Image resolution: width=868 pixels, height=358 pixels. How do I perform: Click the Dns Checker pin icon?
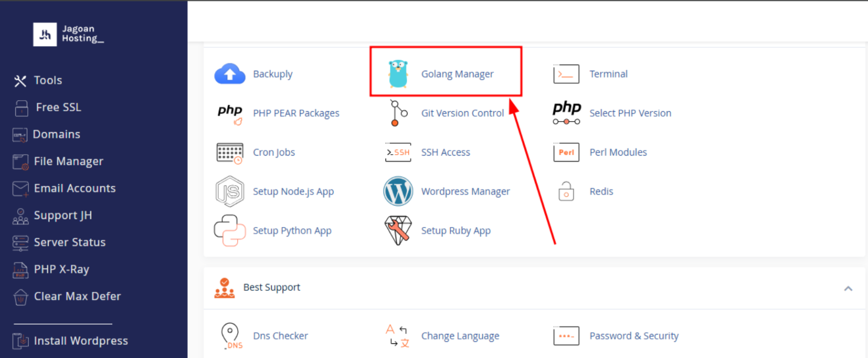coord(231,336)
